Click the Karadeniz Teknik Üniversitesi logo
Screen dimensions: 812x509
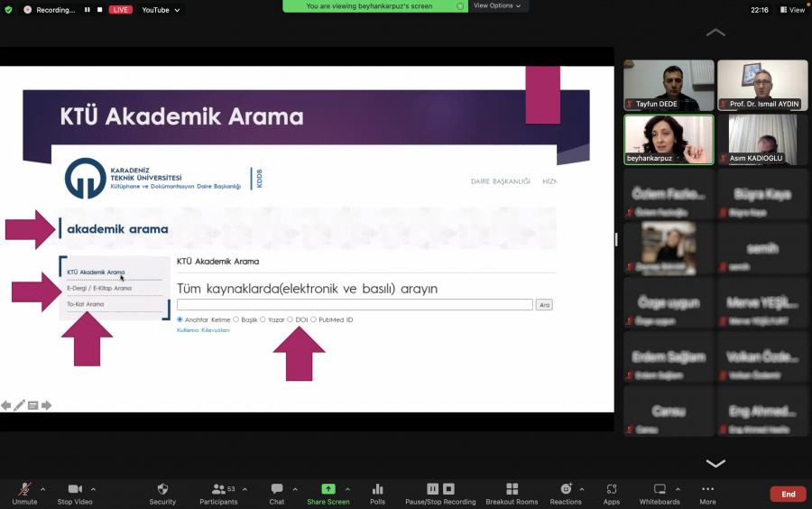coord(86,178)
